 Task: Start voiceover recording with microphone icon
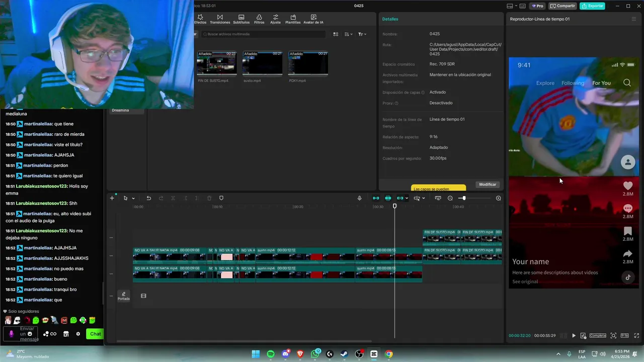(359, 198)
